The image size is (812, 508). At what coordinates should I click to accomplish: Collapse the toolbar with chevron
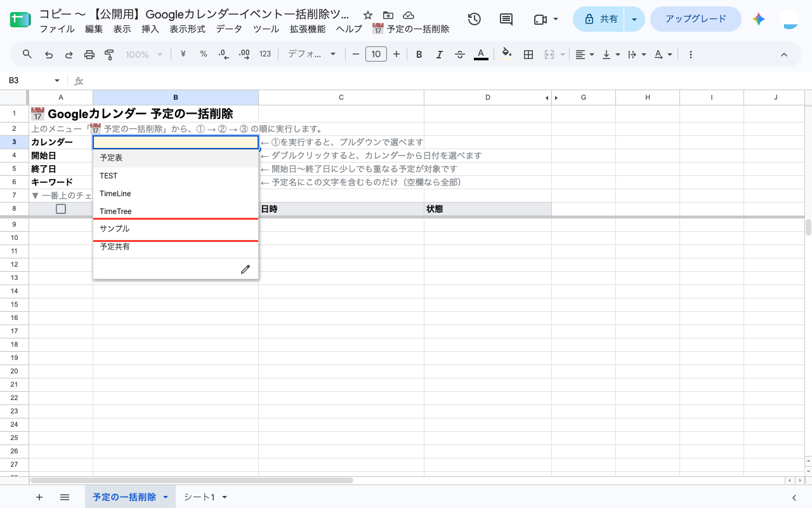pyautogui.click(x=784, y=55)
